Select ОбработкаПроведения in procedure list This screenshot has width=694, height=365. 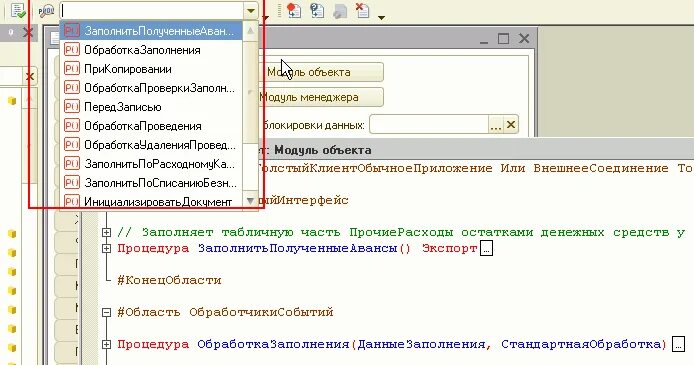(x=151, y=126)
